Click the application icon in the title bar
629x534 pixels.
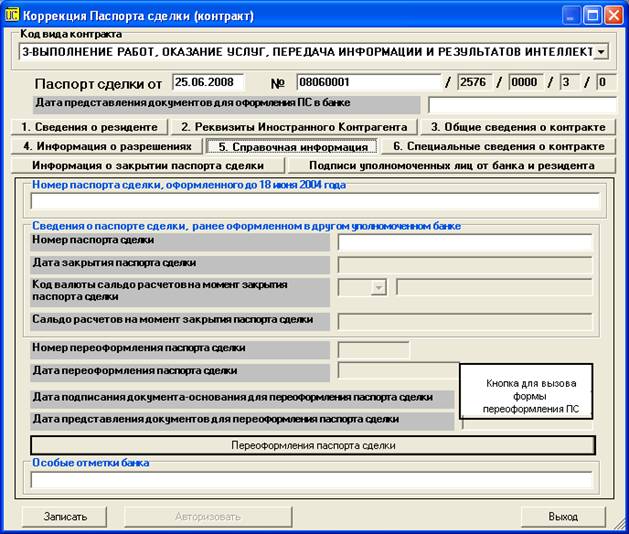tap(11, 16)
